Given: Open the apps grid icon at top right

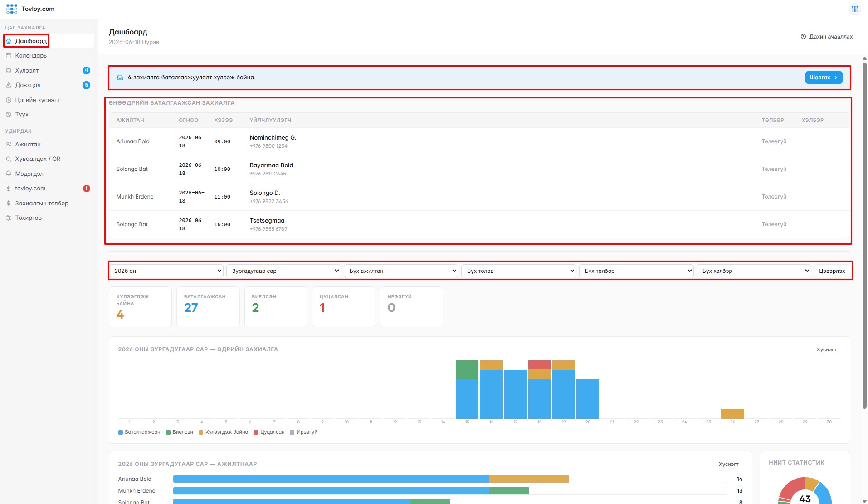Looking at the screenshot, I should (x=854, y=9).
